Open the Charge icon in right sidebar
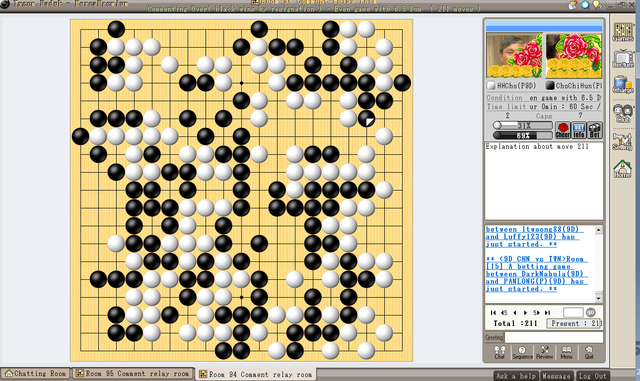Viewport: 640px width, 381px height. (x=623, y=85)
